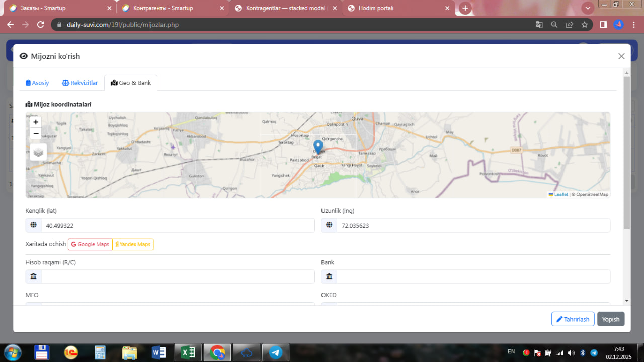Open Telegram from the taskbar
Screen dimensions: 644x362
(275, 352)
